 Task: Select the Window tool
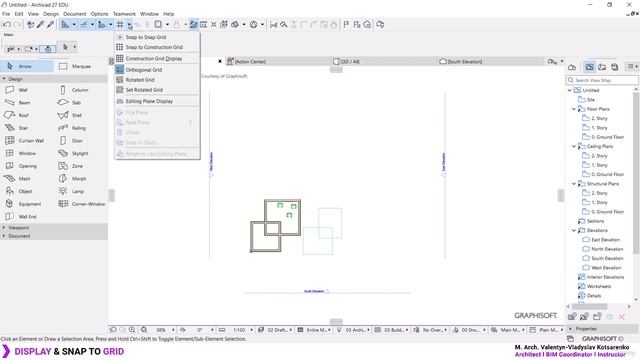point(27,153)
